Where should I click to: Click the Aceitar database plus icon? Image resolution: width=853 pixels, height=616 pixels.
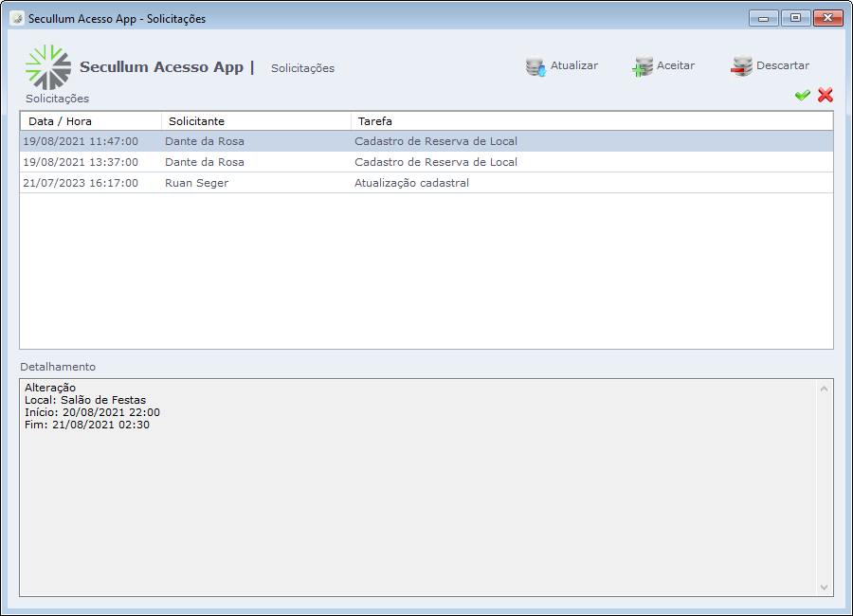644,66
